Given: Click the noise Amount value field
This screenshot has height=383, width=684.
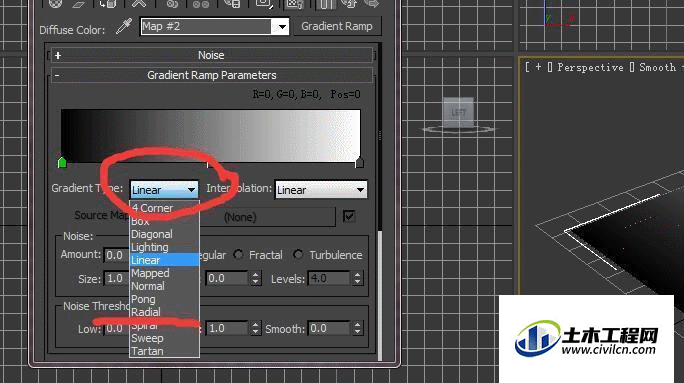Looking at the screenshot, I should [x=116, y=255].
